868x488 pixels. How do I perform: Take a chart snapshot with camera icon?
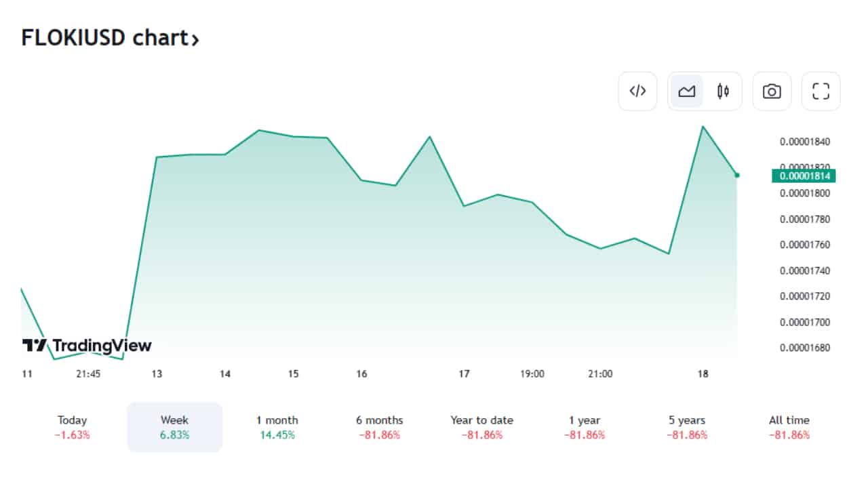(x=772, y=91)
